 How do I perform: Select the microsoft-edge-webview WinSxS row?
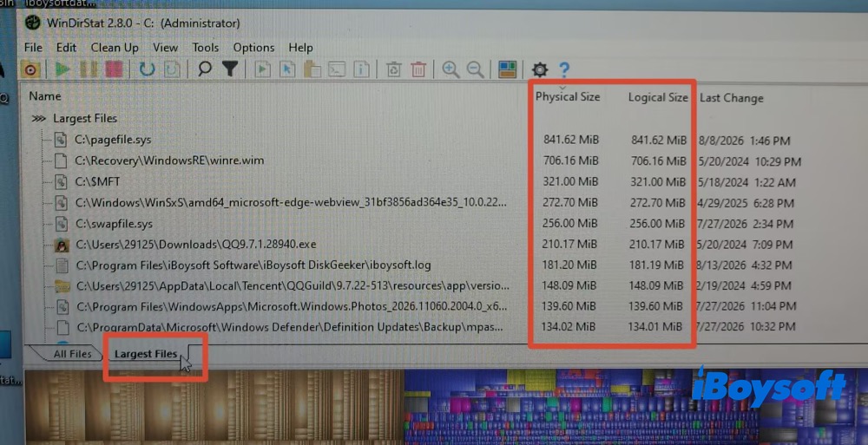pyautogui.click(x=291, y=203)
